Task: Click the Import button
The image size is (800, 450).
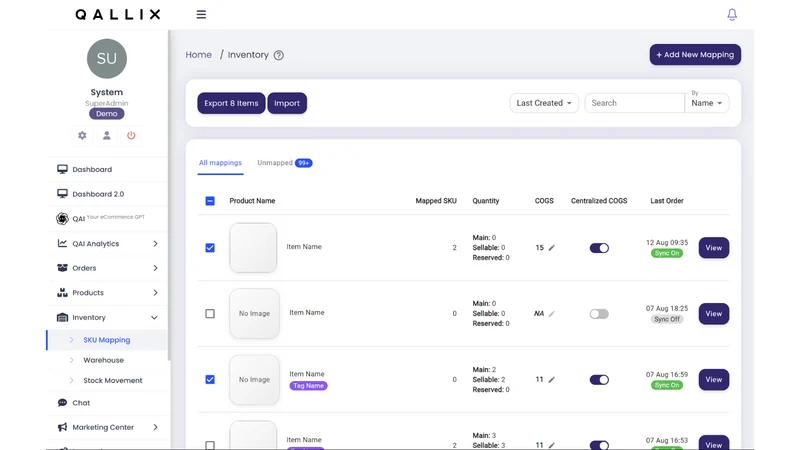Action: 287,103
